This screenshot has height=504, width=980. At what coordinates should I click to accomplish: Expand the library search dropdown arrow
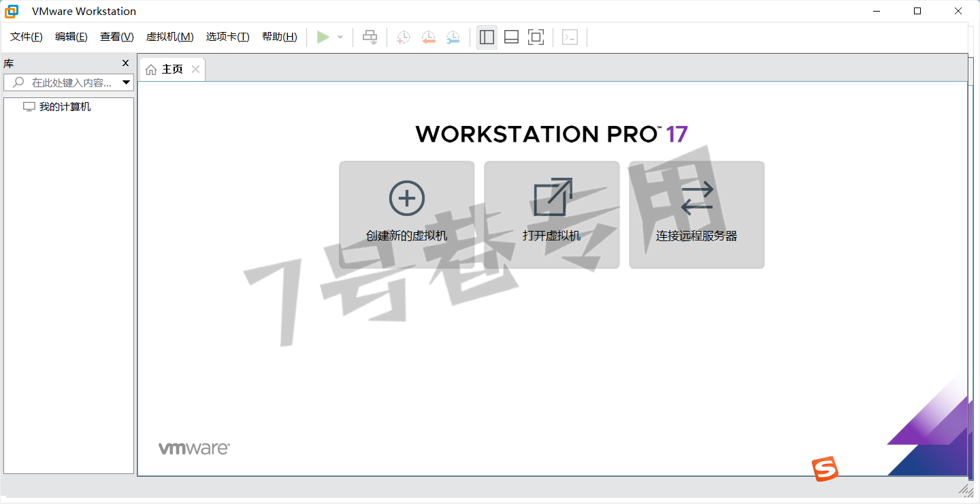(126, 83)
